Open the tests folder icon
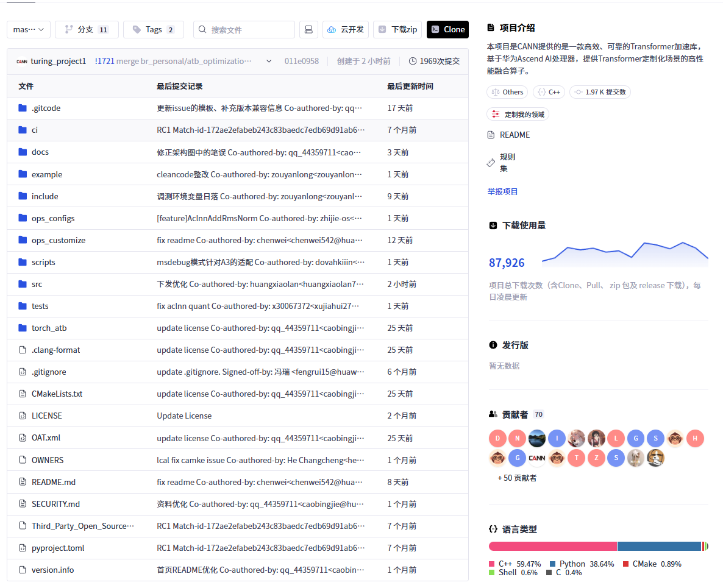 click(23, 305)
